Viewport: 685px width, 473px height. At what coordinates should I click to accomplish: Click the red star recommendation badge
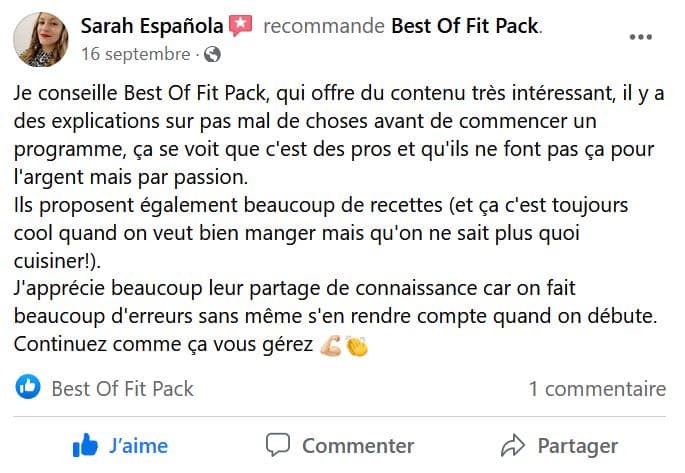click(240, 26)
